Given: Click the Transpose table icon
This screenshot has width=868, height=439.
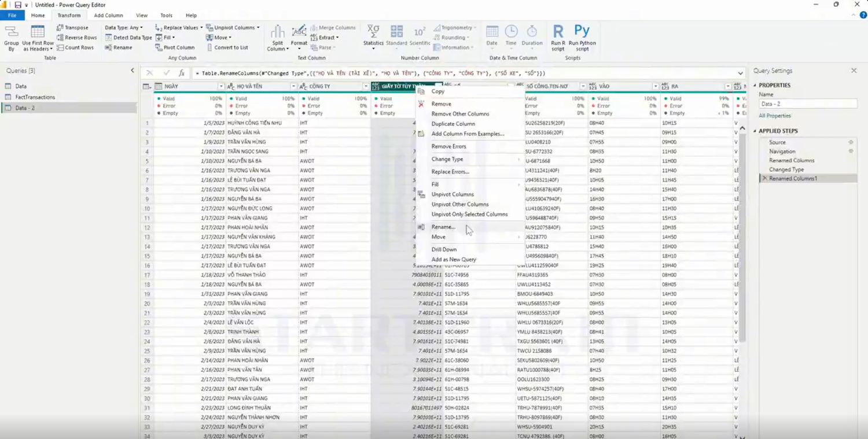Looking at the screenshot, I should coord(60,28).
